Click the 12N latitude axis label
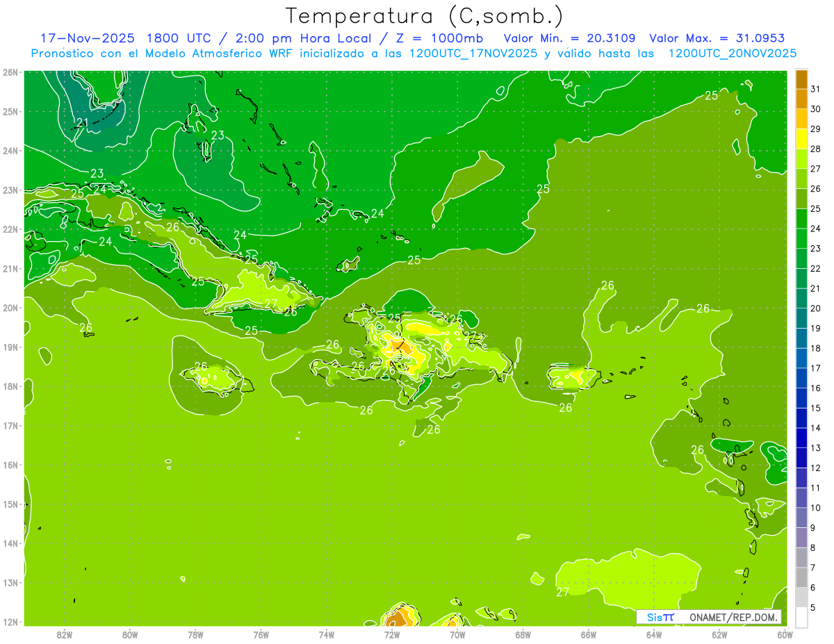The image size is (834, 644). click(10, 622)
